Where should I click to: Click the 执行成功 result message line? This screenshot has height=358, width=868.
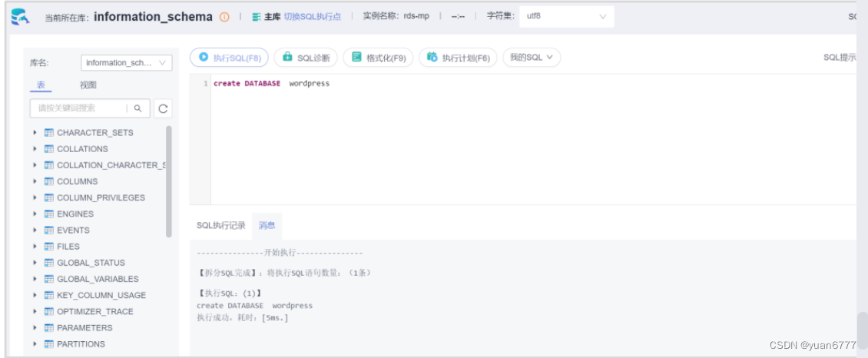pos(243,318)
